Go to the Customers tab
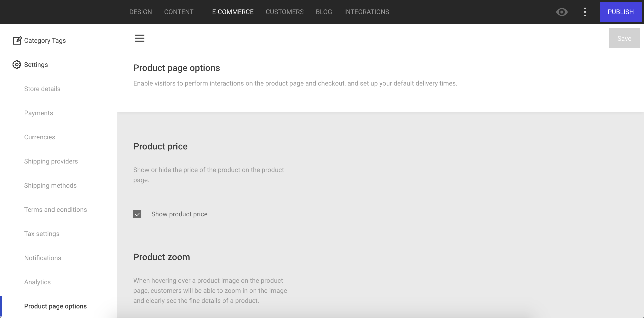The height and width of the screenshot is (318, 644). (x=285, y=12)
